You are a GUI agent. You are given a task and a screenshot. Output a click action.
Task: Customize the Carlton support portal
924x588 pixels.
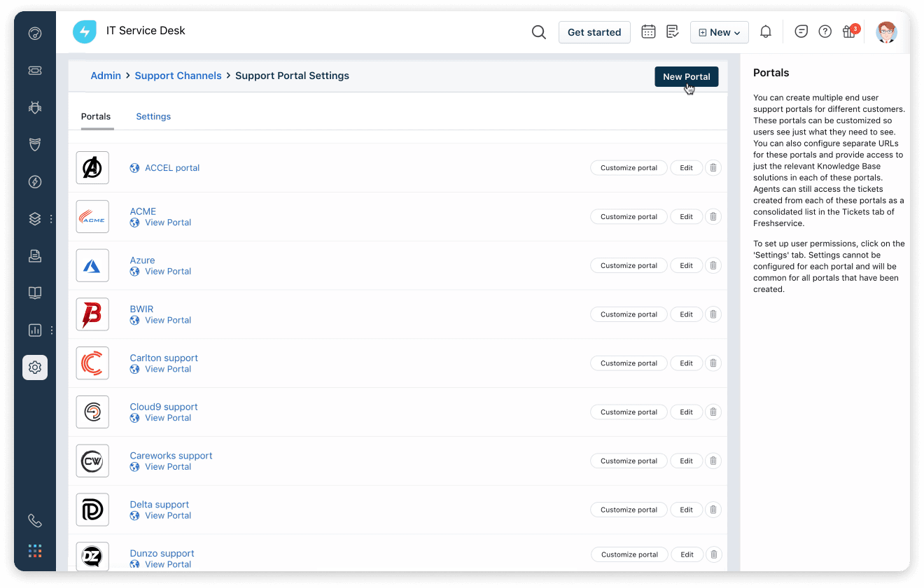(629, 363)
